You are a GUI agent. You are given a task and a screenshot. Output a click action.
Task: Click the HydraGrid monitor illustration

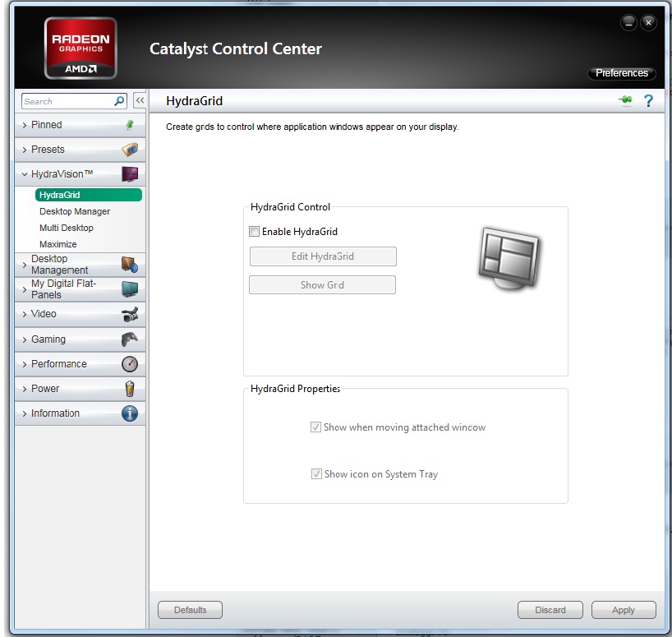[x=509, y=259]
